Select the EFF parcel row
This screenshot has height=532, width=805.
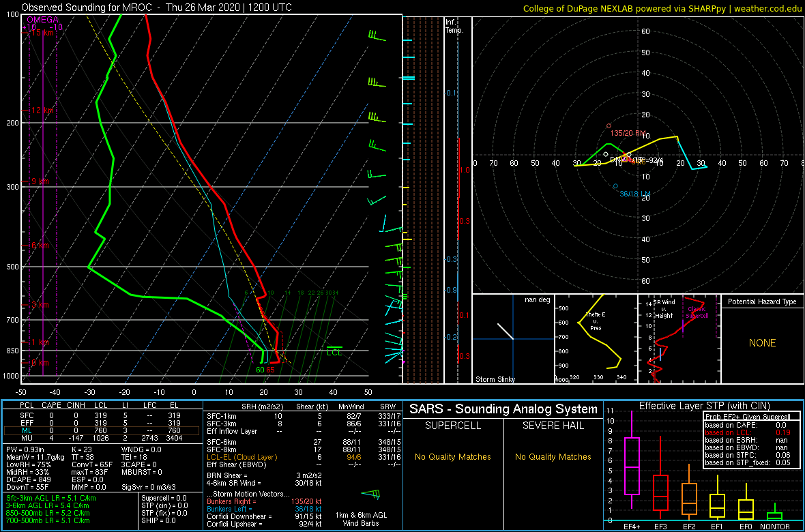tap(103, 423)
